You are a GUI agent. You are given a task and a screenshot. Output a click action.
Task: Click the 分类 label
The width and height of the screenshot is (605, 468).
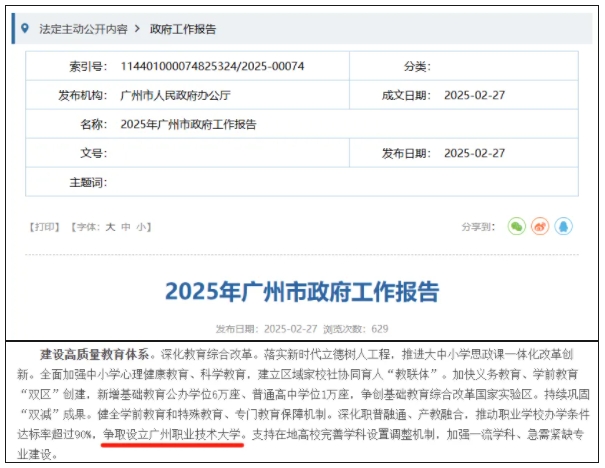(x=417, y=66)
